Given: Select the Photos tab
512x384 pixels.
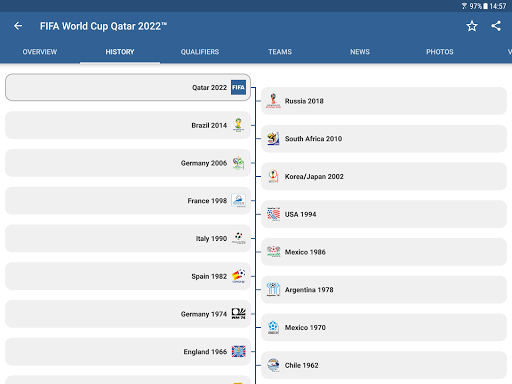Looking at the screenshot, I should point(440,52).
